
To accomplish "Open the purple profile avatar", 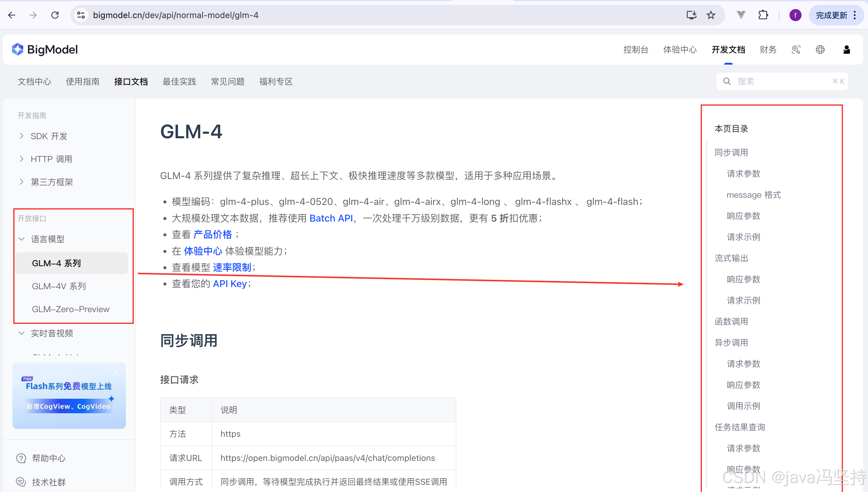I will [x=795, y=15].
